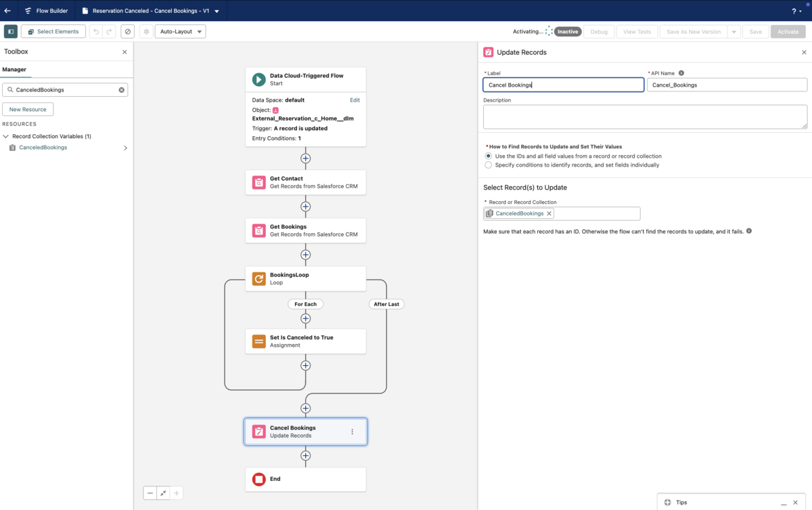Add element after Set Is Canceled assignment
This screenshot has width=812, height=510.
click(x=306, y=365)
